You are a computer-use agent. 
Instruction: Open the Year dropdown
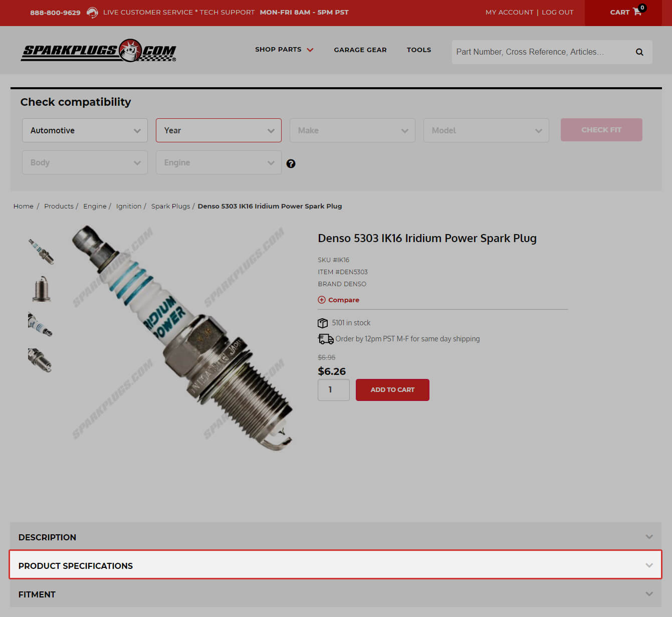pyautogui.click(x=218, y=130)
